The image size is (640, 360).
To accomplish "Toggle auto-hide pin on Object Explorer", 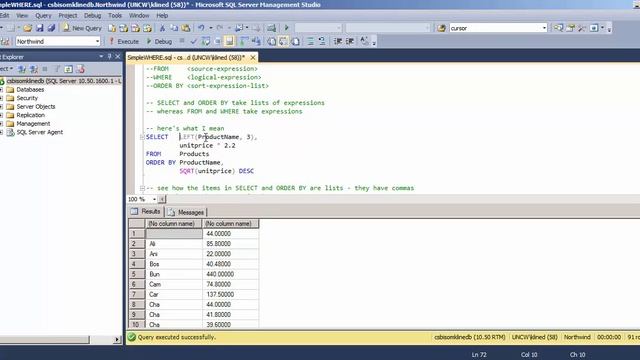I will [x=109, y=56].
